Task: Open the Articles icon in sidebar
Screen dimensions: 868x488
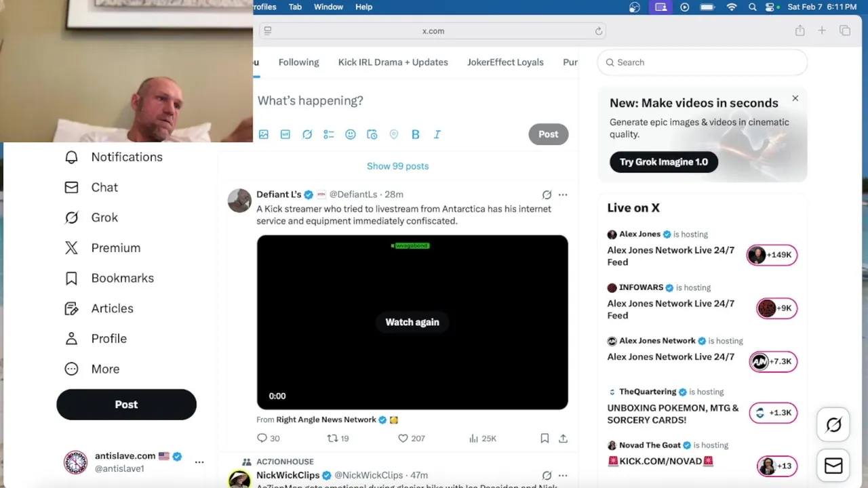Action: click(x=71, y=308)
